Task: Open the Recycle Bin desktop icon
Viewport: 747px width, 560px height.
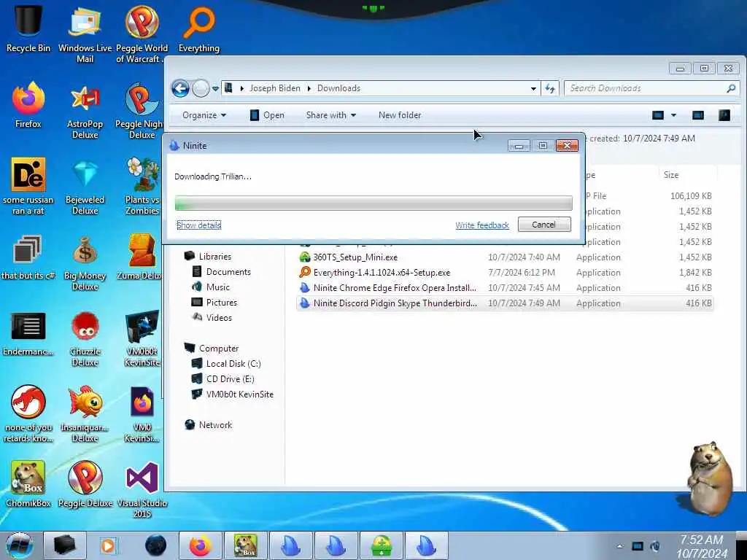Action: coord(28,28)
